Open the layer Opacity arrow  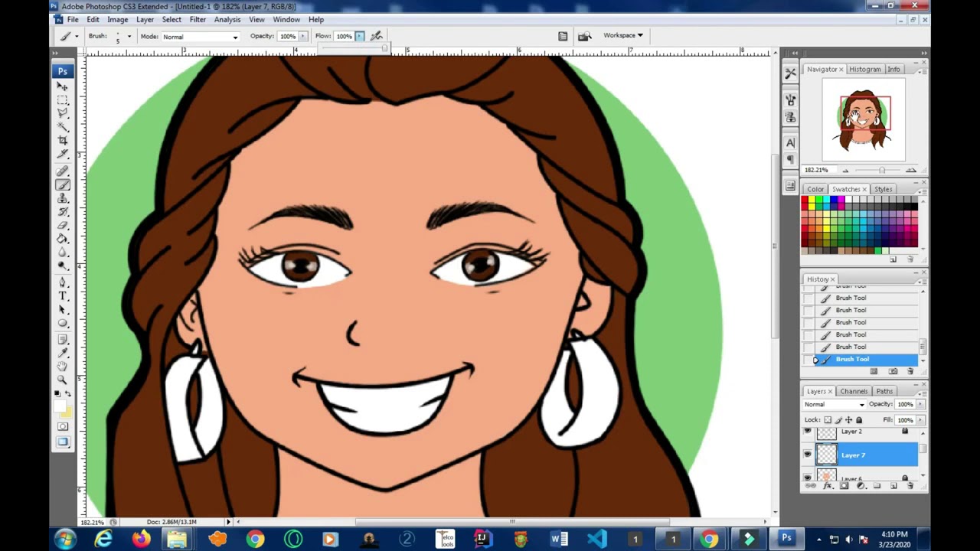pos(920,404)
